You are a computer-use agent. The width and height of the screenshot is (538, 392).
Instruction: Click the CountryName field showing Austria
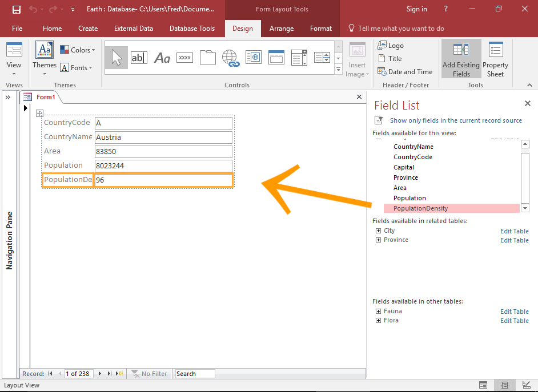164,138
